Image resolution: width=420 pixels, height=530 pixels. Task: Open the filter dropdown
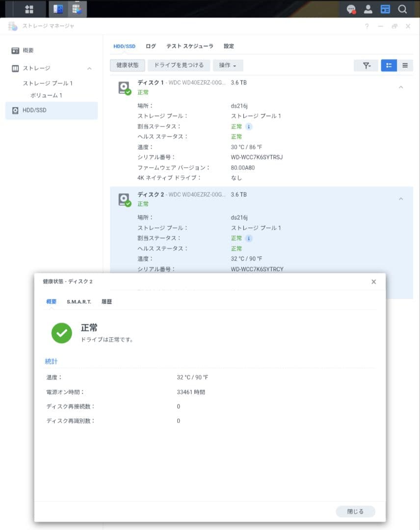[366, 65]
